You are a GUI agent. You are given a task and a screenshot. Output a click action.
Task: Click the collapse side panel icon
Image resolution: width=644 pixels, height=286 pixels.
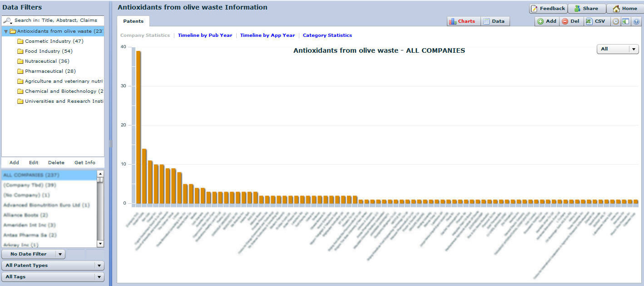[626, 21]
